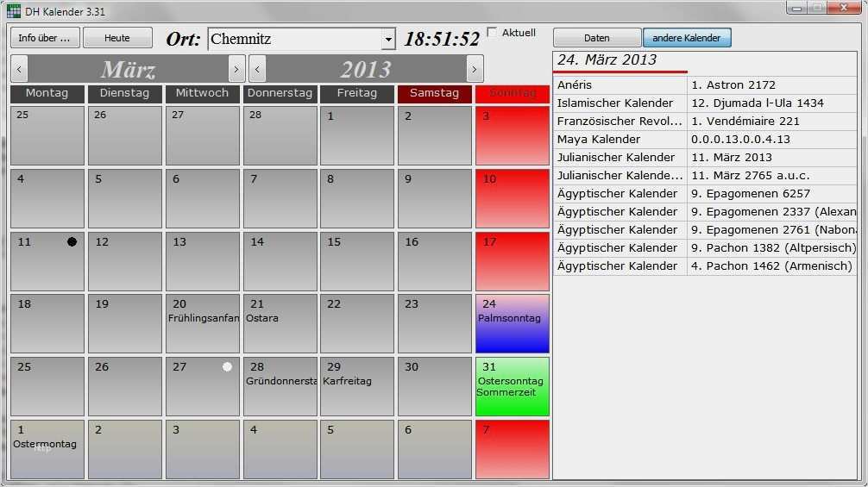The image size is (868, 487).
Task: Select Frühlingsanfang on March 20
Action: pos(202,323)
